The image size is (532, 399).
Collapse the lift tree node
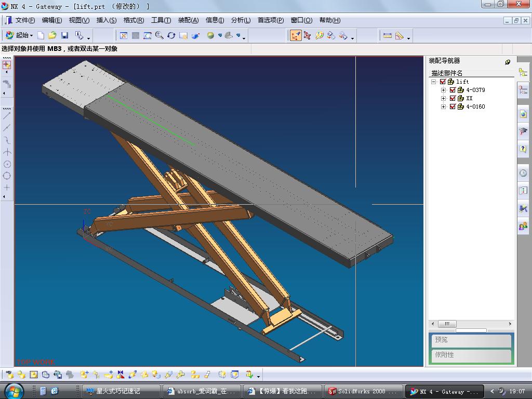tap(434, 82)
